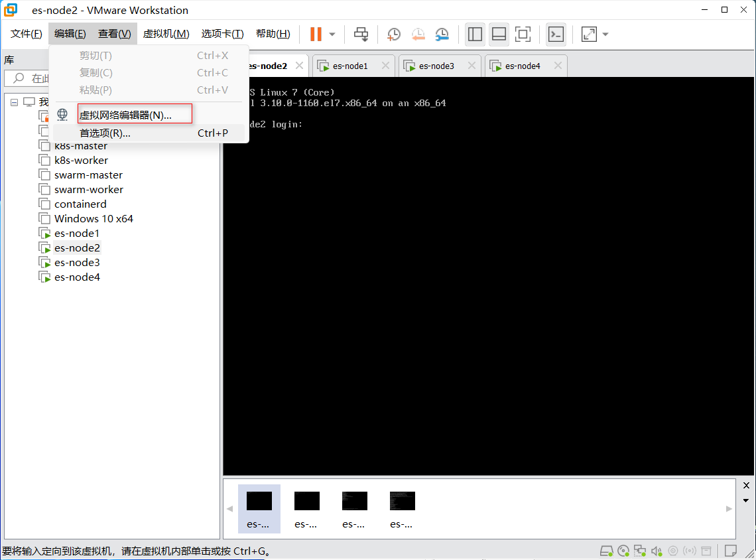Image resolution: width=756 pixels, height=560 pixels.
Task: Toggle the console view button
Action: click(x=556, y=35)
